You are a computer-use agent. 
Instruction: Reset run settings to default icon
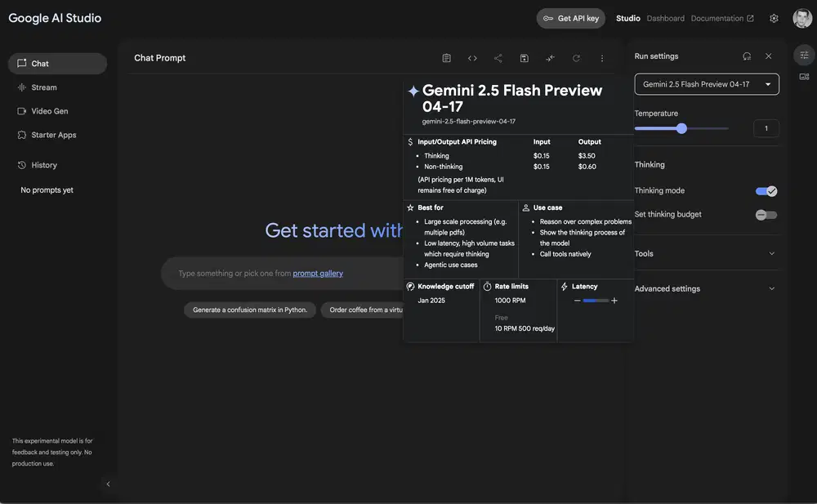pyautogui.click(x=747, y=56)
